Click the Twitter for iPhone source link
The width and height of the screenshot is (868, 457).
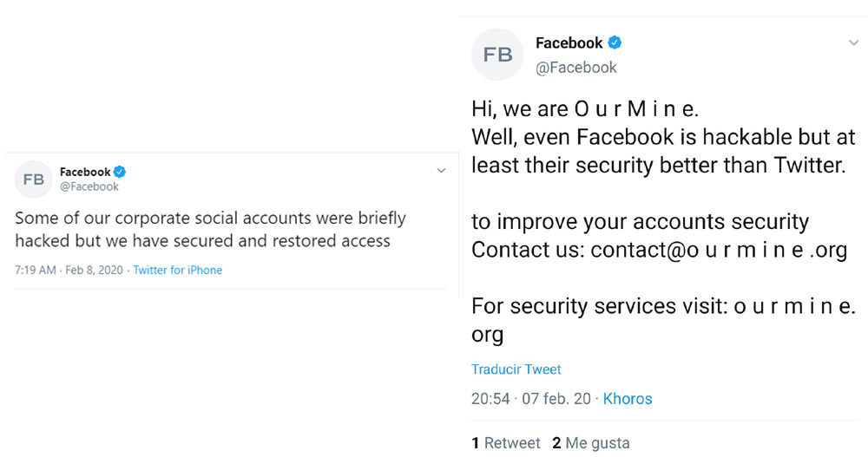coord(177,270)
